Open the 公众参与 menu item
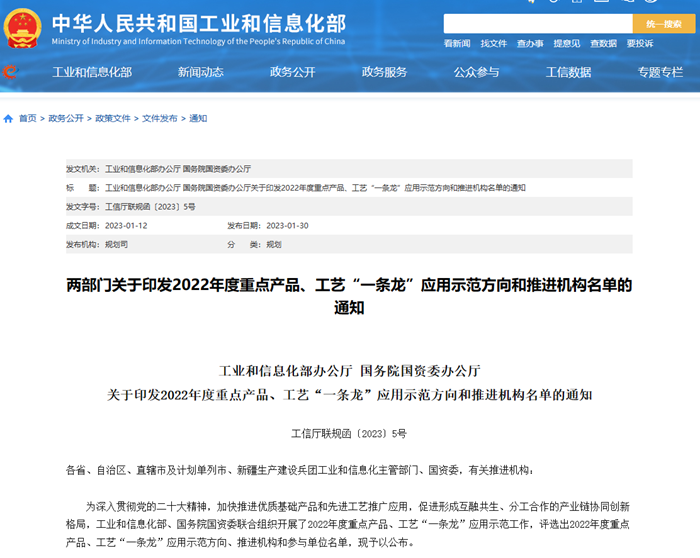 (476, 72)
